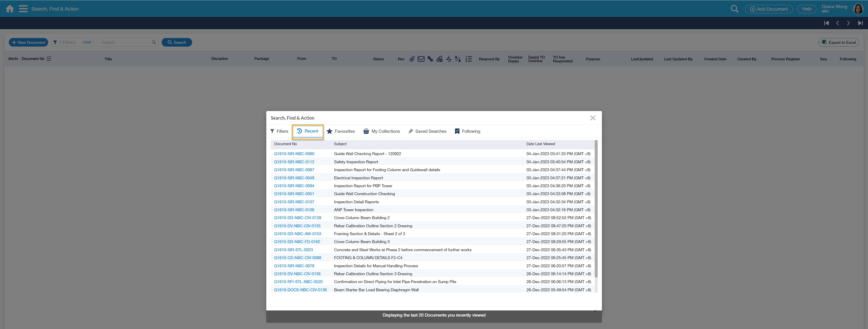Image resolution: width=868 pixels, height=329 pixels.
Task: Go to first page arrow
Action: pyautogui.click(x=826, y=23)
